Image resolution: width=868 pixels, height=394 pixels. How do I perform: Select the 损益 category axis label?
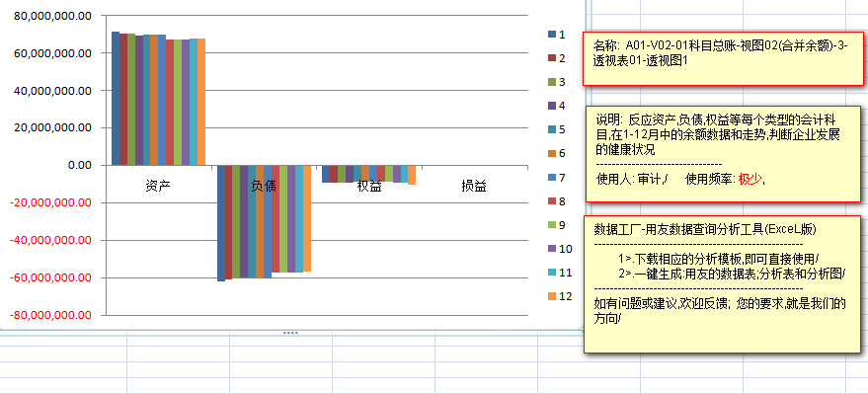474,187
